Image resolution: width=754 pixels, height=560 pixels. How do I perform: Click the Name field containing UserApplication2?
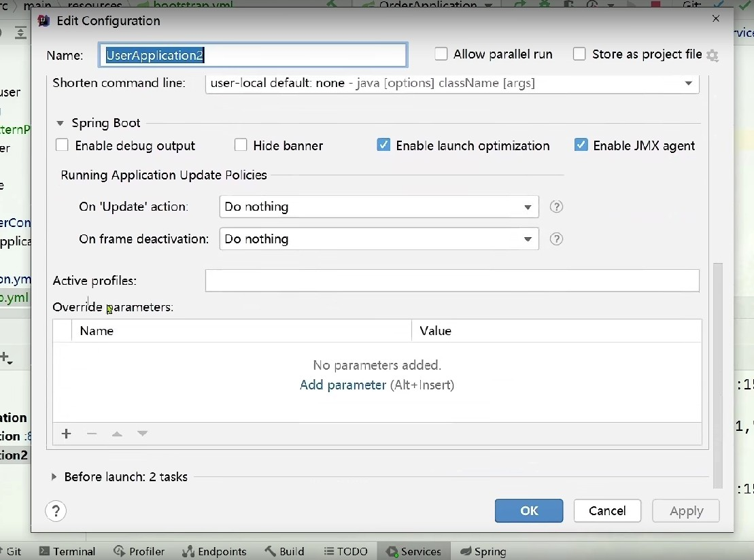coord(254,55)
